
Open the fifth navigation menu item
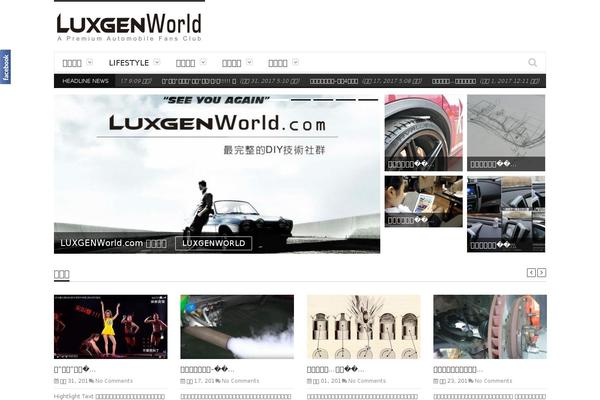[278, 63]
